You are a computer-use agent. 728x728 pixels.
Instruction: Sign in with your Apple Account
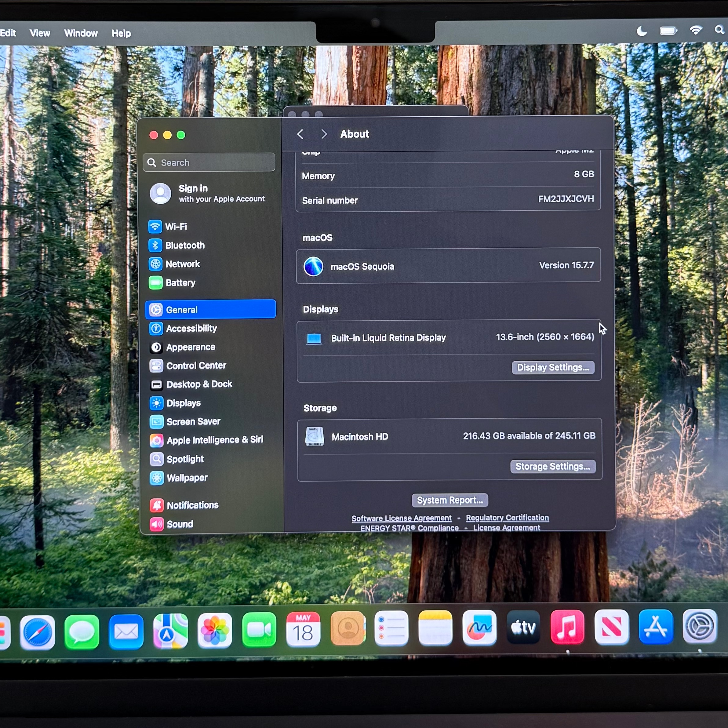(x=208, y=193)
